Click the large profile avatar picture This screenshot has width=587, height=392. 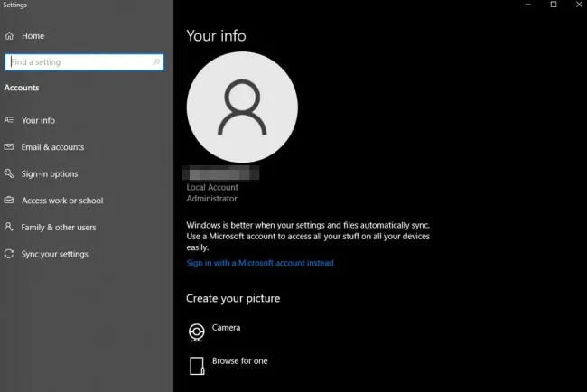242,107
